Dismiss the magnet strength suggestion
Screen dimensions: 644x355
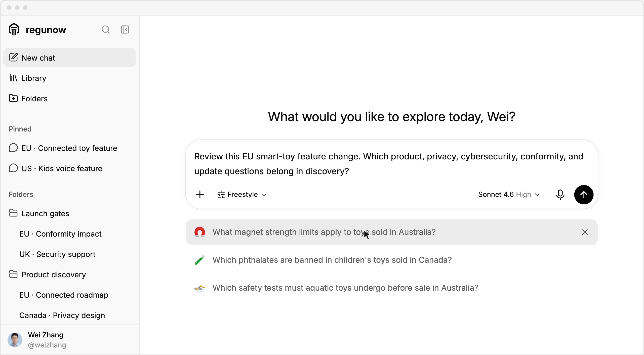tap(585, 232)
